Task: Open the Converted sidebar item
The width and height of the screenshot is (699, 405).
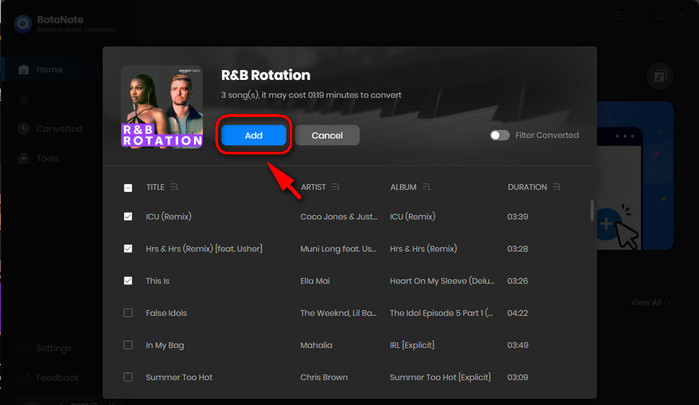Action: coord(49,129)
